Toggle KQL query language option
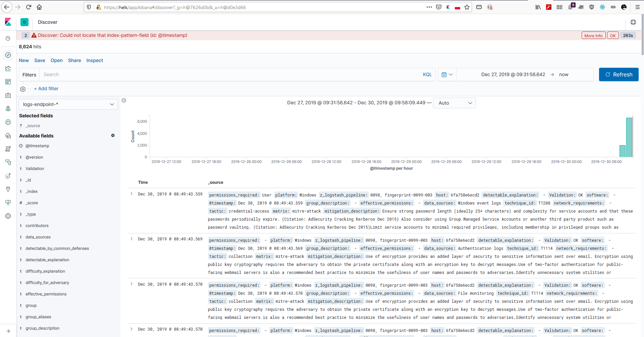Screen dimensions: 644x337 pos(427,74)
